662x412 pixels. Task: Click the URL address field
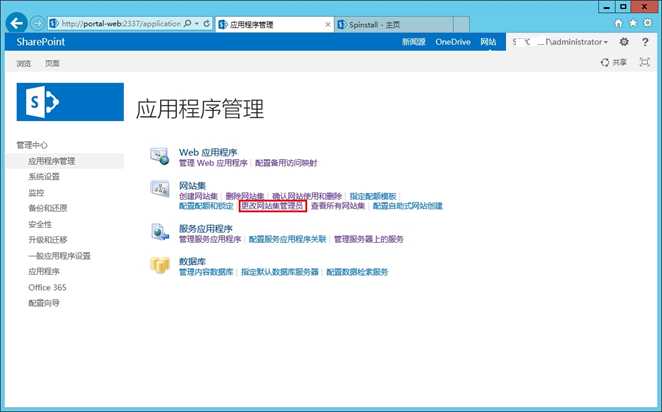click(120, 24)
